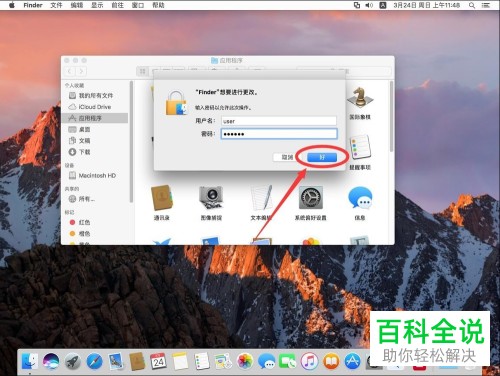Select the 橙色 tag in sidebar
500x376 pixels.
(x=95, y=234)
